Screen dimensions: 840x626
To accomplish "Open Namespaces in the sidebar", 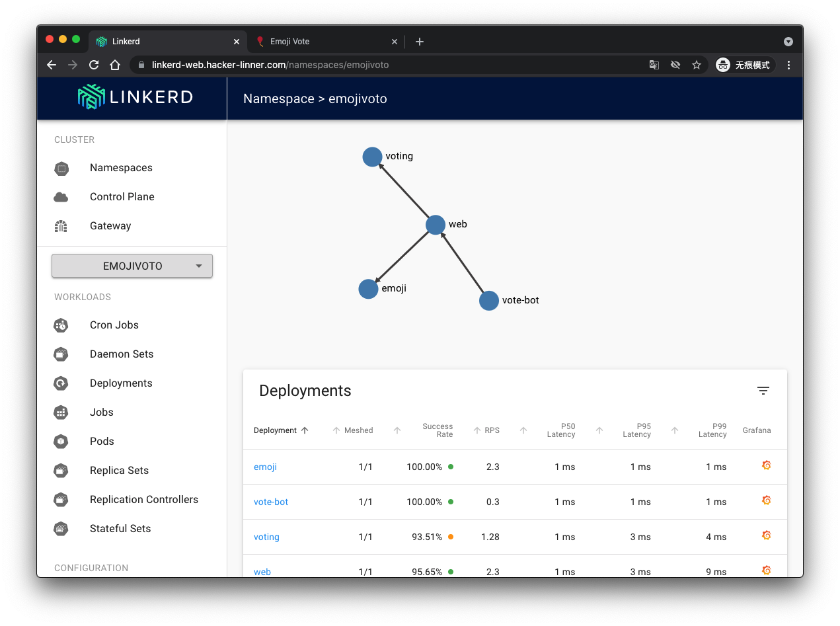I will [121, 168].
